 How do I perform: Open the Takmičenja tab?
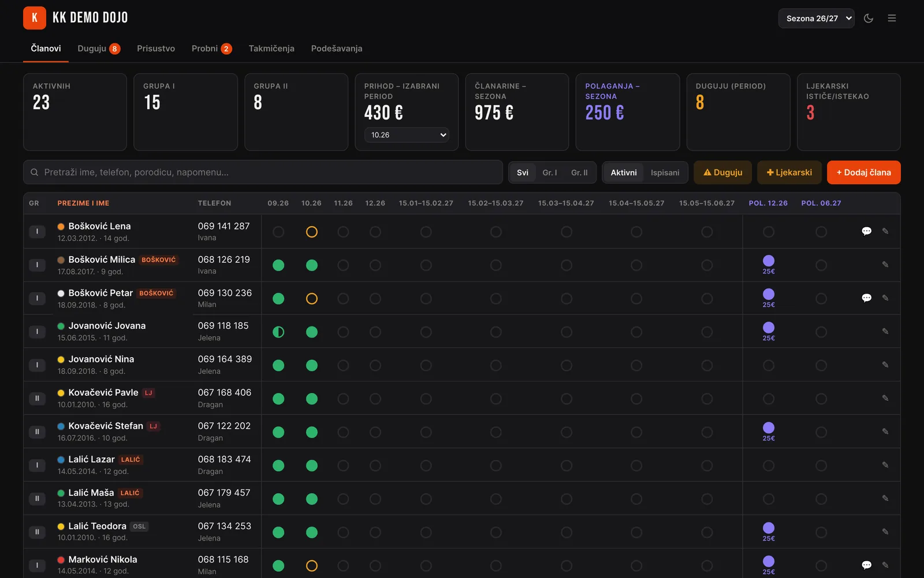271,49
